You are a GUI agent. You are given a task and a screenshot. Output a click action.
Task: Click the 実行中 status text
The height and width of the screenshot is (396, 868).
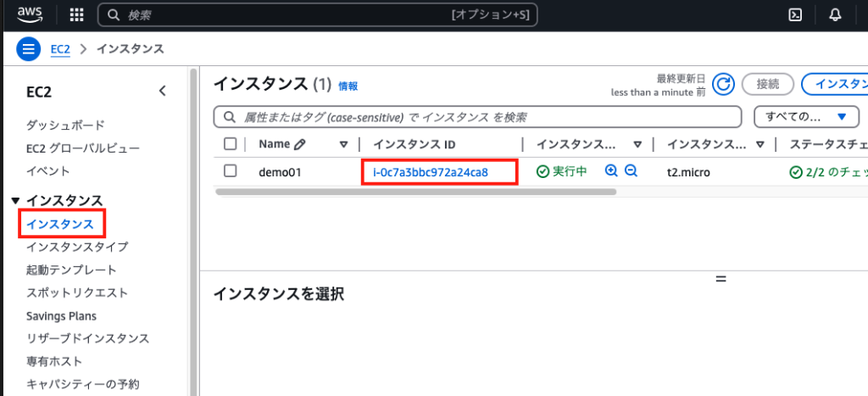(570, 171)
